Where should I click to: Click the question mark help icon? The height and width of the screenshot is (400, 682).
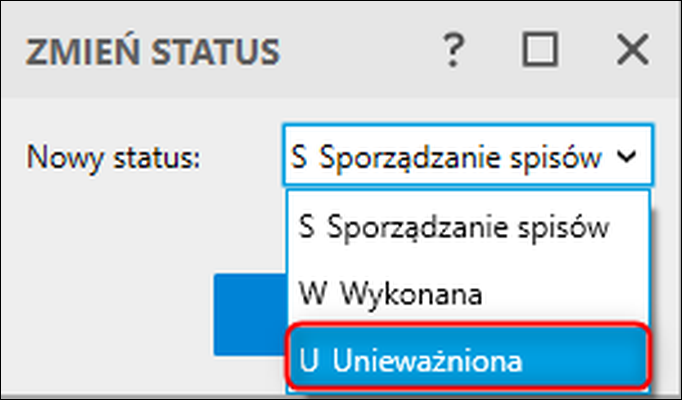point(455,50)
